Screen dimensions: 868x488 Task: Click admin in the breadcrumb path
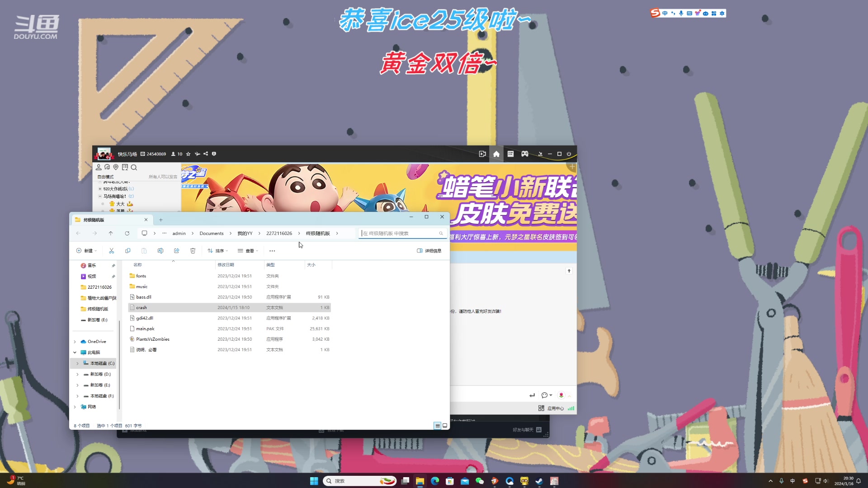[x=179, y=233]
